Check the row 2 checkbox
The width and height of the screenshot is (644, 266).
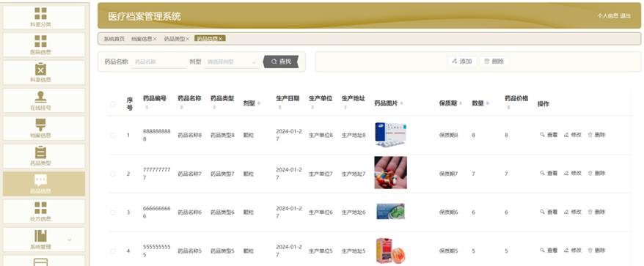113,174
